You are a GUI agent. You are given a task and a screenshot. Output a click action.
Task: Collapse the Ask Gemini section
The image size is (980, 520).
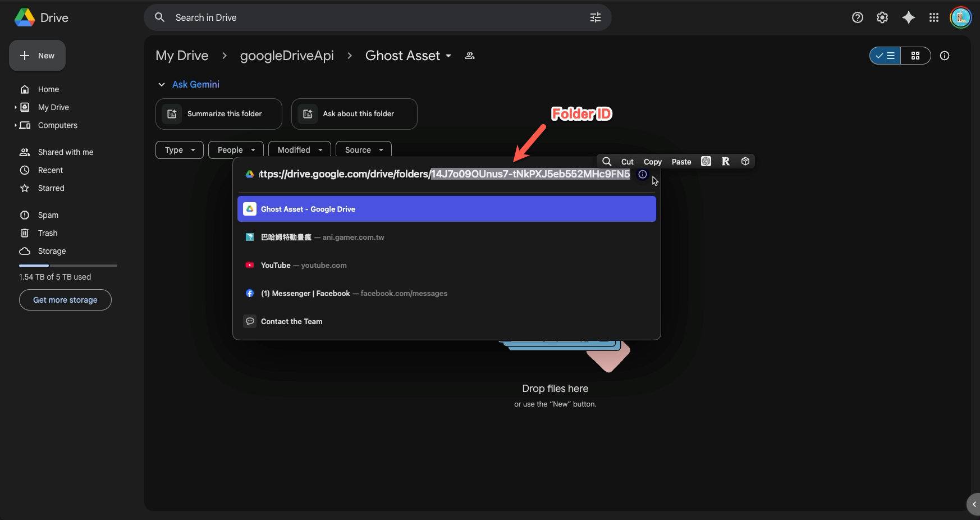[x=162, y=84]
